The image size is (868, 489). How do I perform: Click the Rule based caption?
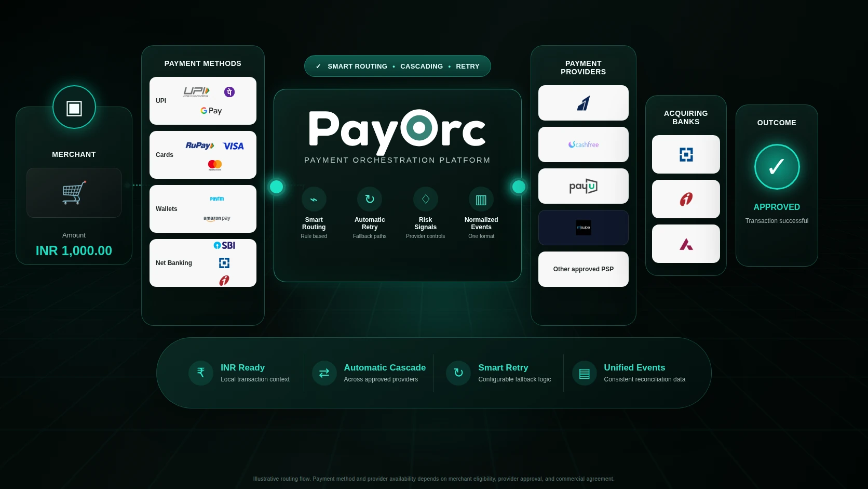314,236
